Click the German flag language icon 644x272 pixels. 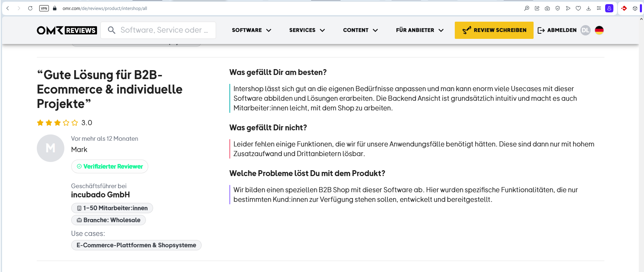(599, 30)
